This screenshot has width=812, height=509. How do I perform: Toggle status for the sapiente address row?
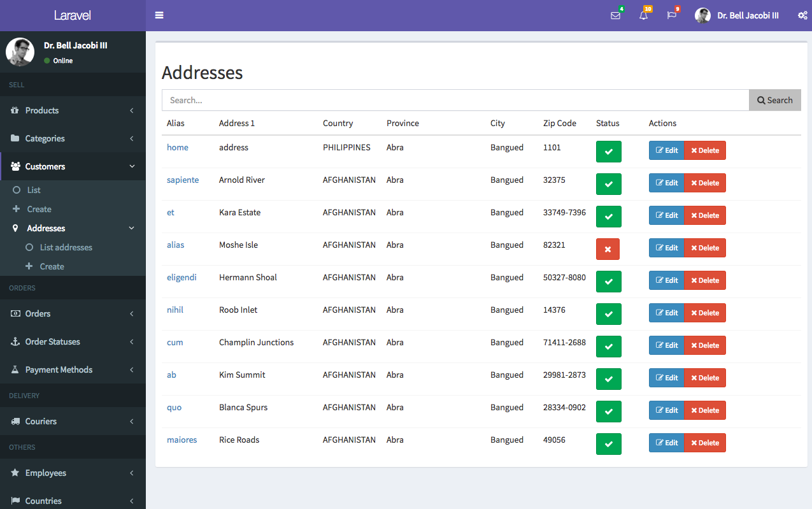608,184
